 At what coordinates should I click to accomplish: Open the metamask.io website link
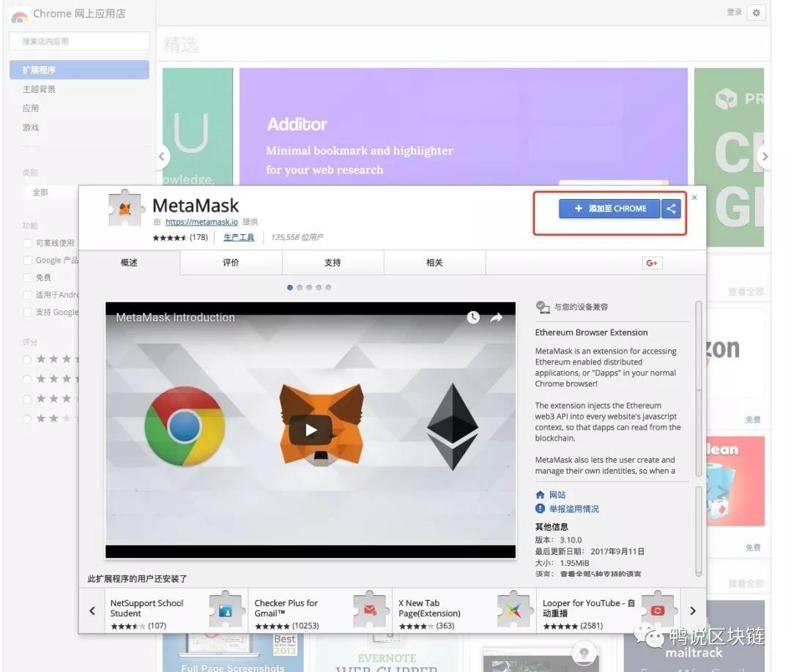(x=201, y=222)
